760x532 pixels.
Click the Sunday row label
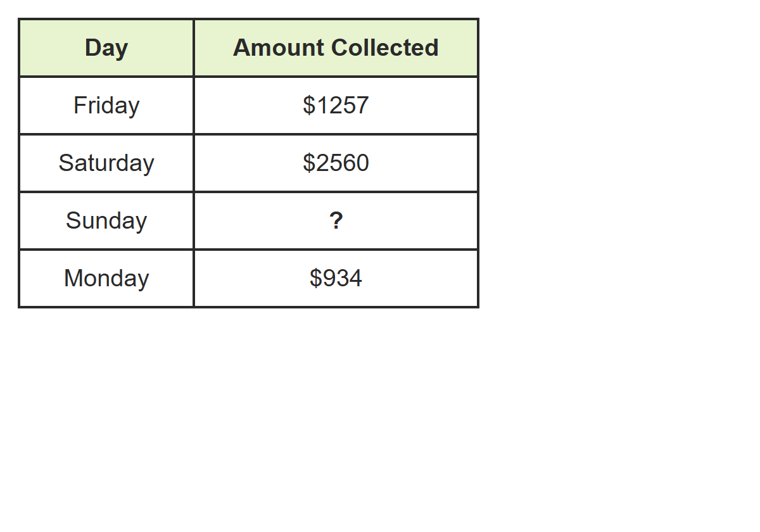(x=106, y=220)
